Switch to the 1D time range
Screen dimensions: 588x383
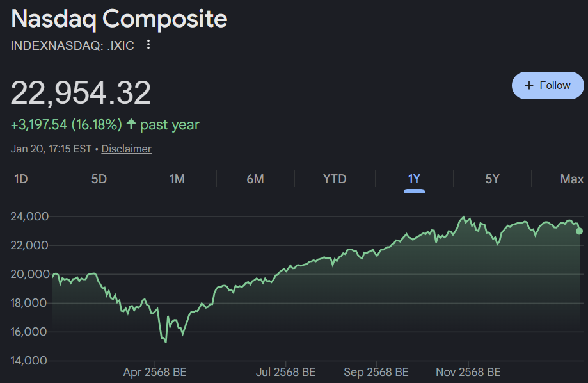click(21, 179)
